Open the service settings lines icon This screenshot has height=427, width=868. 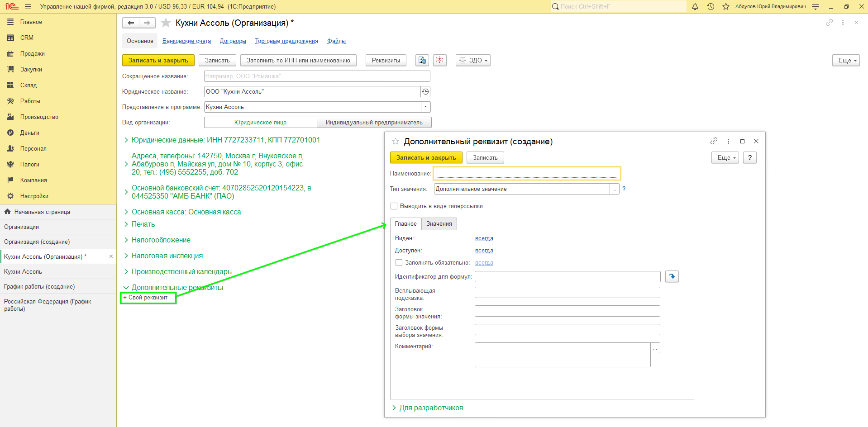[816, 7]
